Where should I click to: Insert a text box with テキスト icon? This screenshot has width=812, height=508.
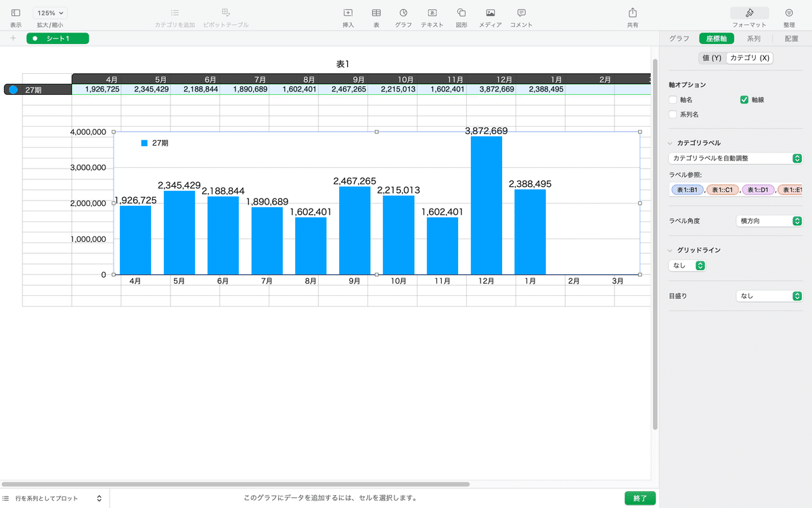432,13
